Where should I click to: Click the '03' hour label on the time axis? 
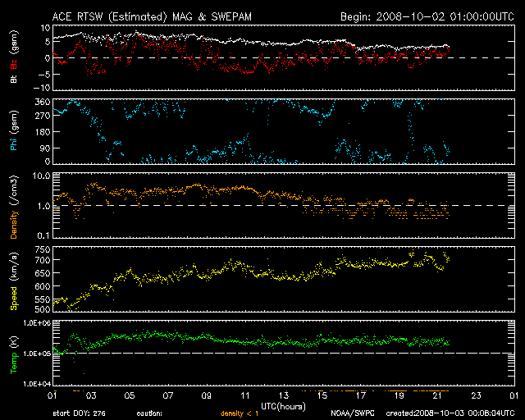click(91, 395)
